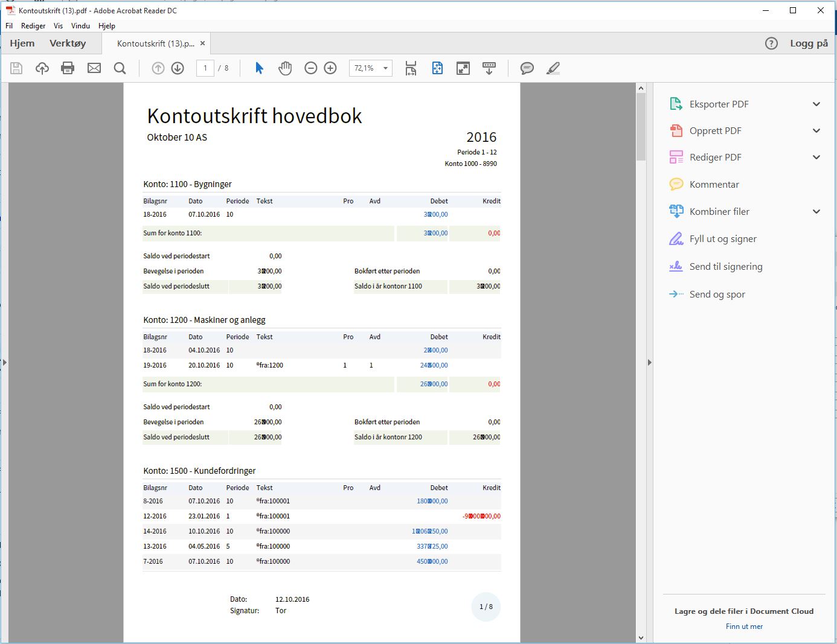Click the Rediger PDF icon
837x644 pixels.
tap(676, 157)
